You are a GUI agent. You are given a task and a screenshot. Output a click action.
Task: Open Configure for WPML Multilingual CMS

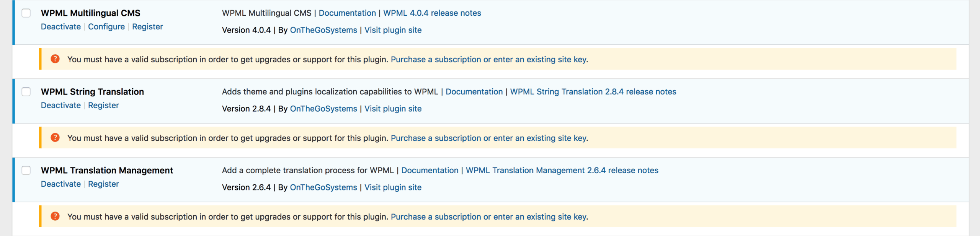coord(106,27)
